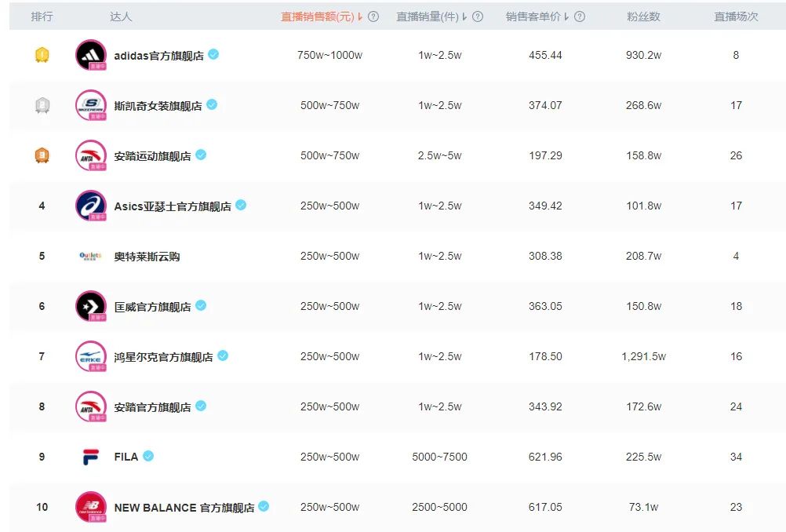The height and width of the screenshot is (532, 786).
Task: Select the 匡威 Converse star logo
Action: (91, 306)
